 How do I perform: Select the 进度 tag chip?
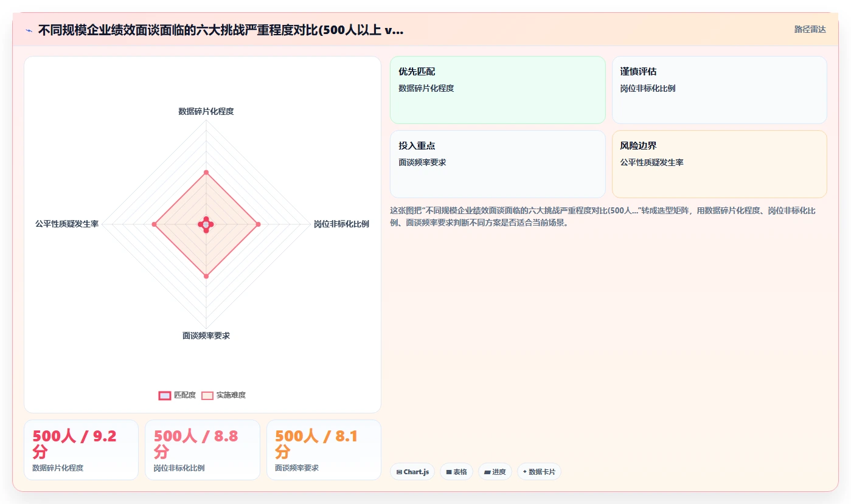click(495, 472)
